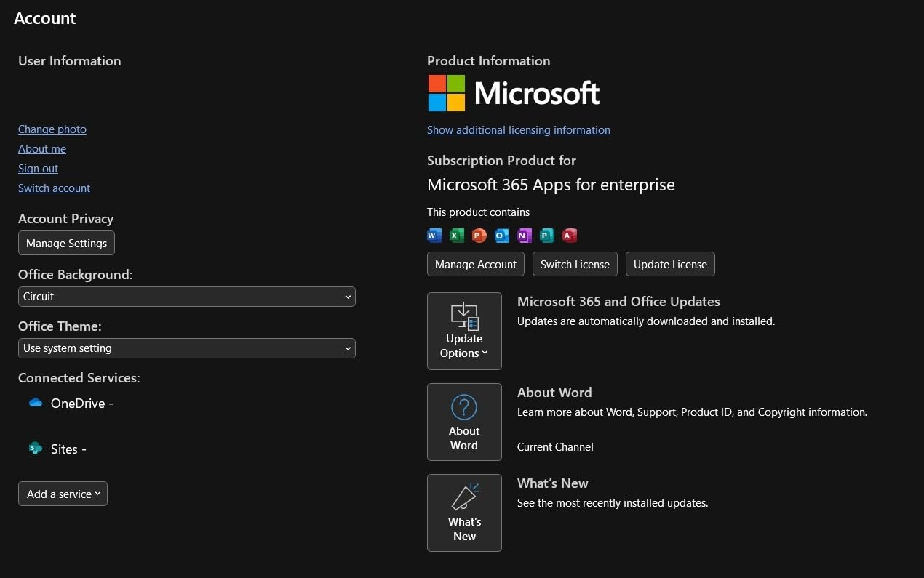Image resolution: width=924 pixels, height=578 pixels.
Task: Click the SharePoint Sites icon
Action: 36,449
